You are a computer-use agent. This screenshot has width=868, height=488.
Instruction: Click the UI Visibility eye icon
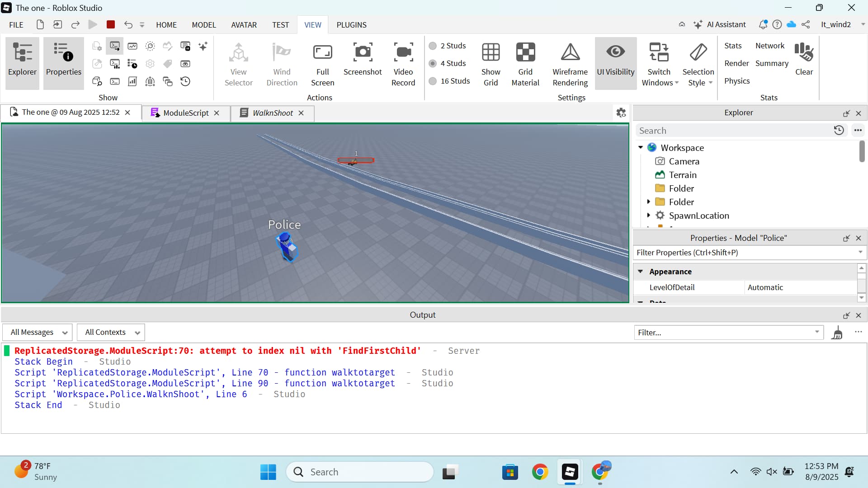[x=615, y=52]
